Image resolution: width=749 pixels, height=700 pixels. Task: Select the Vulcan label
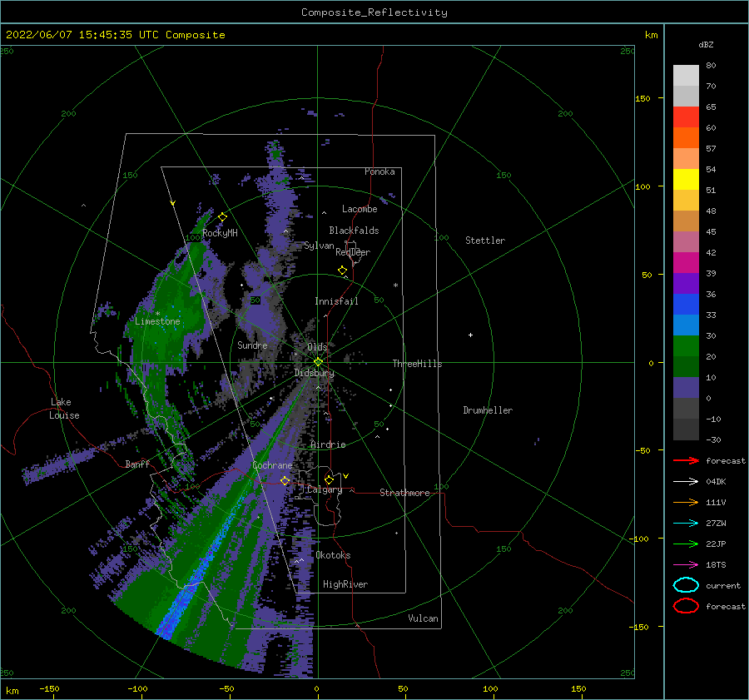point(424,618)
